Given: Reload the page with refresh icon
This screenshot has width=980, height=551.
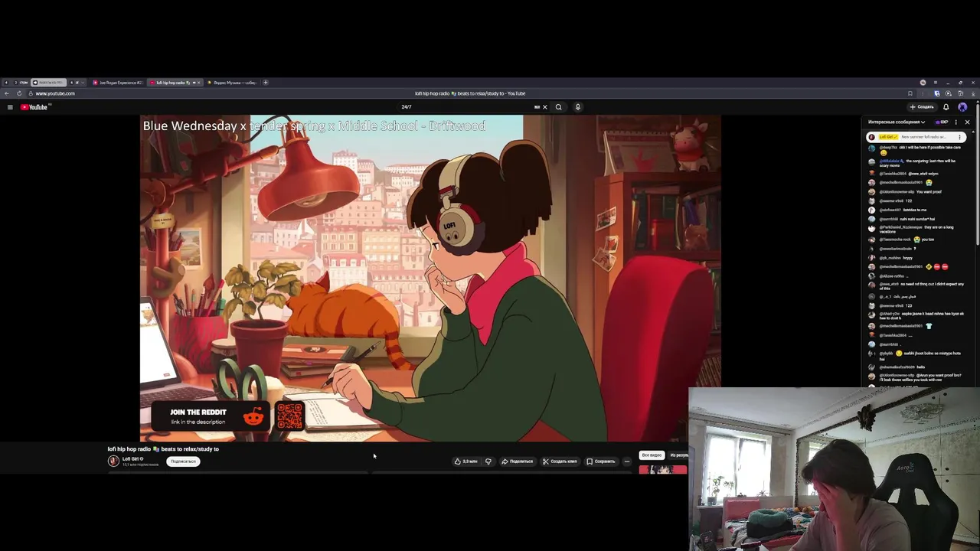Looking at the screenshot, I should tap(19, 93).
